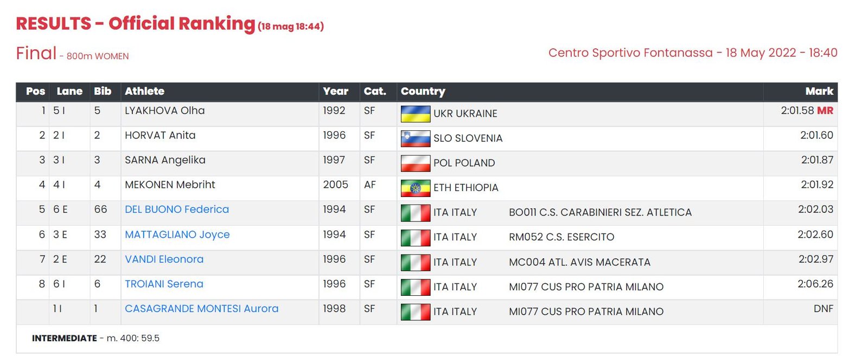This screenshot has width=868, height=356.
Task: Click the Athlete column header
Action: (144, 91)
